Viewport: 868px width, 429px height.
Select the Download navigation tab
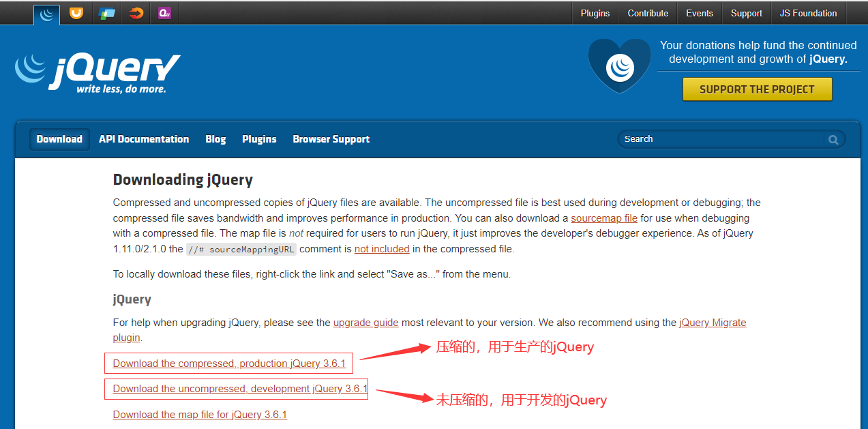(x=59, y=139)
